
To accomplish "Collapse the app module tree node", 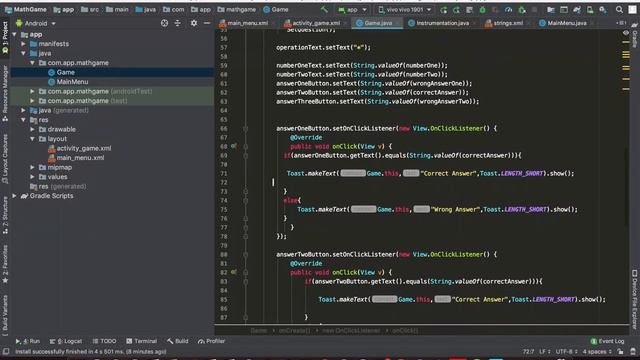I will pyautogui.click(x=15, y=35).
